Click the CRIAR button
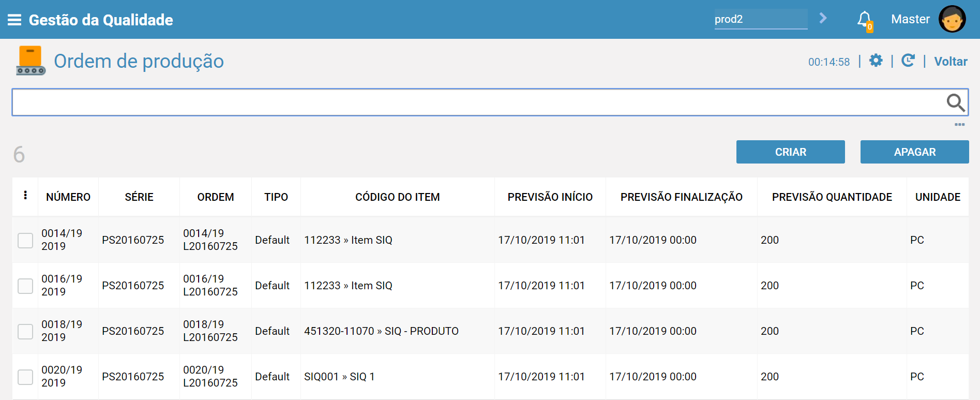The width and height of the screenshot is (980, 400). [790, 152]
